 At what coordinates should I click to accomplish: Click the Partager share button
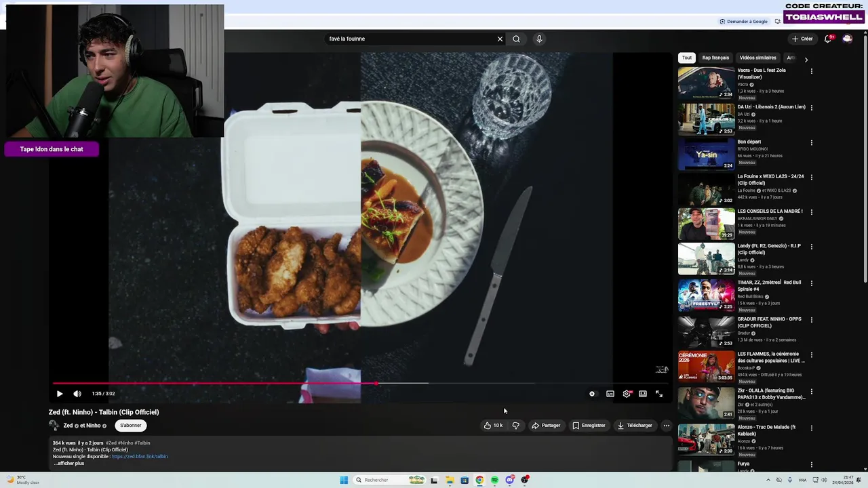(x=546, y=426)
